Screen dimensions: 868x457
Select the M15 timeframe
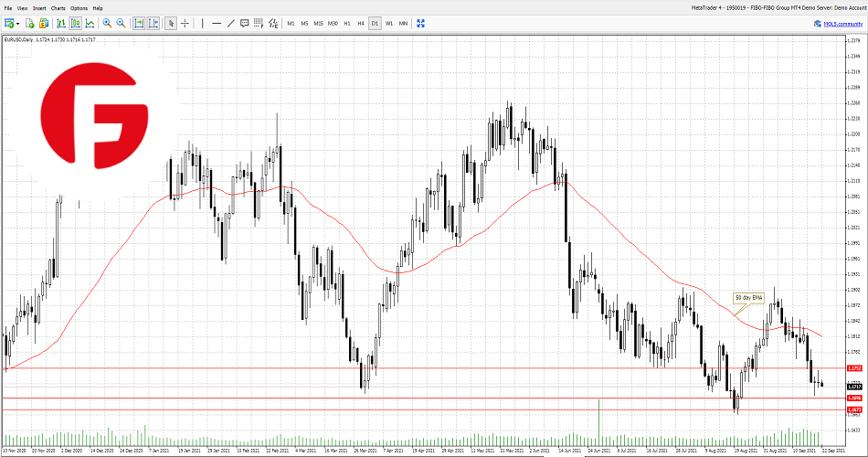tap(318, 23)
